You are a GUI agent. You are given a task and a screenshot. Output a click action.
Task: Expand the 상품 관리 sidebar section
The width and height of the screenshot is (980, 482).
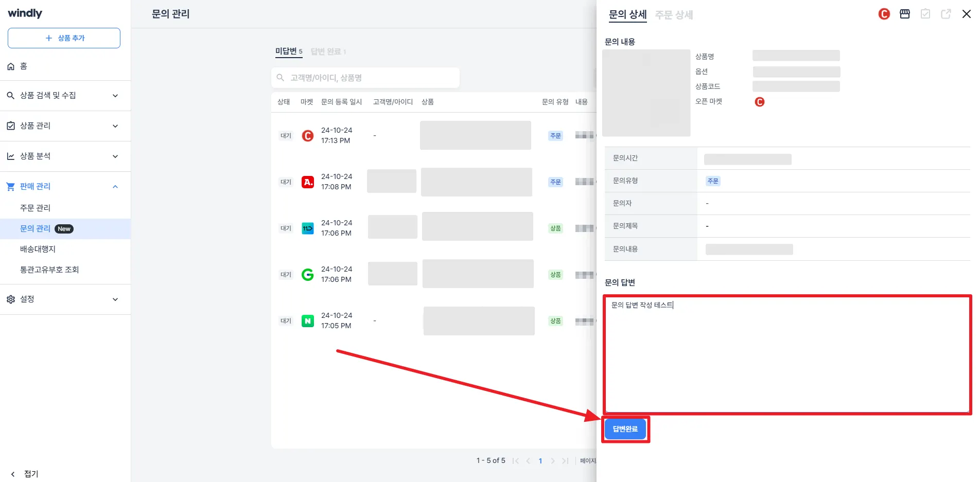click(x=115, y=126)
